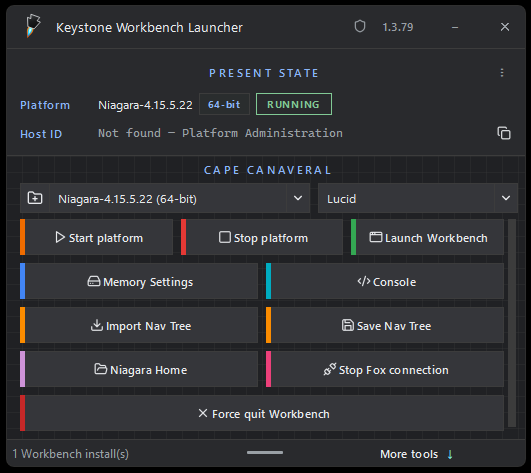The width and height of the screenshot is (531, 473).
Task: Click the Niagara-4.15.5.22 platform value text
Action: [145, 105]
